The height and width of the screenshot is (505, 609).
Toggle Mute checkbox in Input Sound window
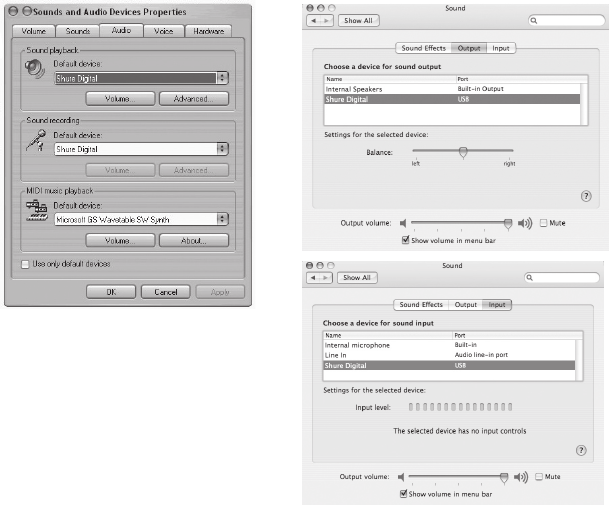[539, 477]
